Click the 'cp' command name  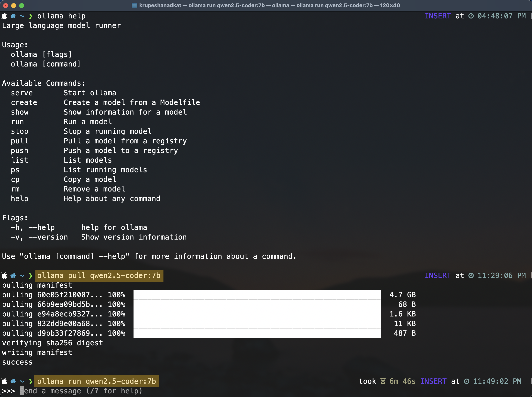click(x=15, y=180)
